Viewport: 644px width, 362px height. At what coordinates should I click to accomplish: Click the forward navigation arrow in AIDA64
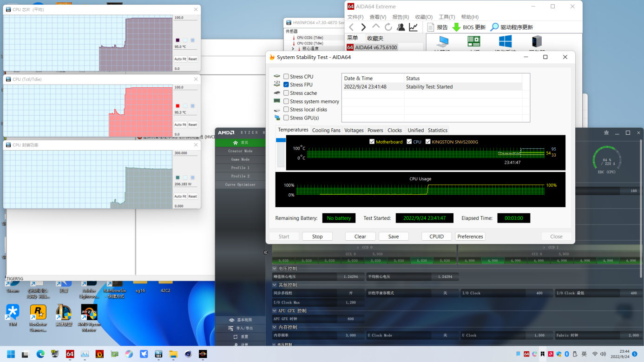(x=363, y=27)
